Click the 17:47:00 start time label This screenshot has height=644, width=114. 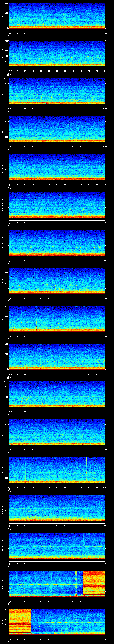(x=9, y=147)
